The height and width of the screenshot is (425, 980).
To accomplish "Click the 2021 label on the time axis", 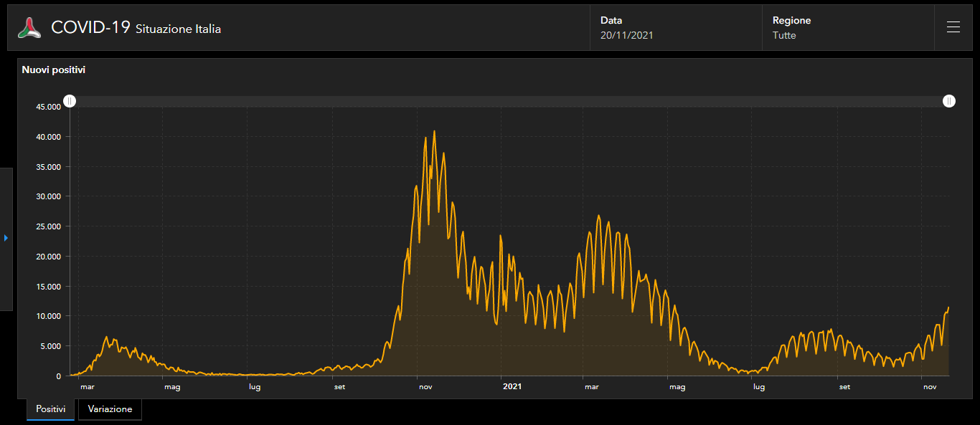I will [x=512, y=387].
